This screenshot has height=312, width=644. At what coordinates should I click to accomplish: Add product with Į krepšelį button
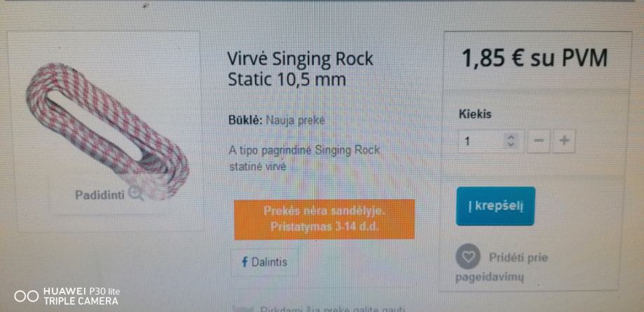495,206
